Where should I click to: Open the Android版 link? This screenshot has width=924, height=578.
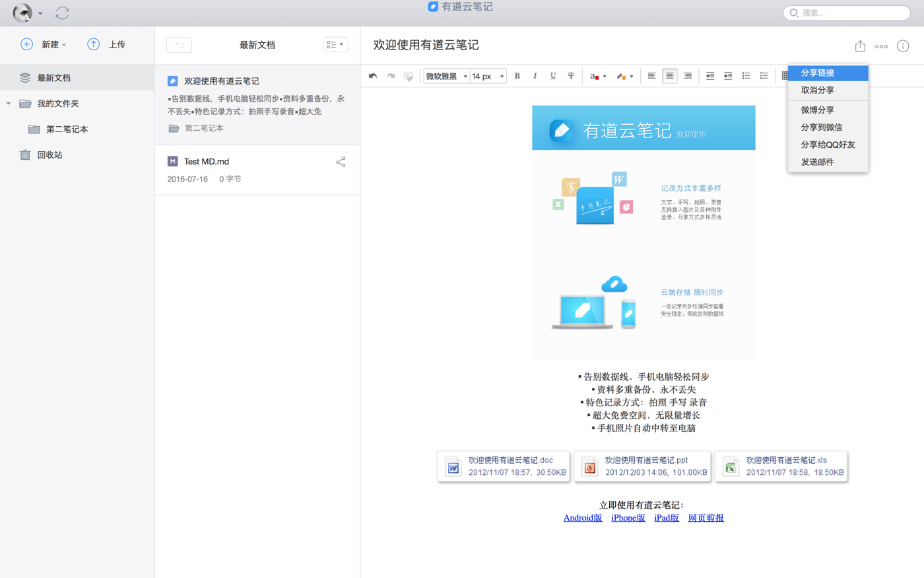click(583, 518)
